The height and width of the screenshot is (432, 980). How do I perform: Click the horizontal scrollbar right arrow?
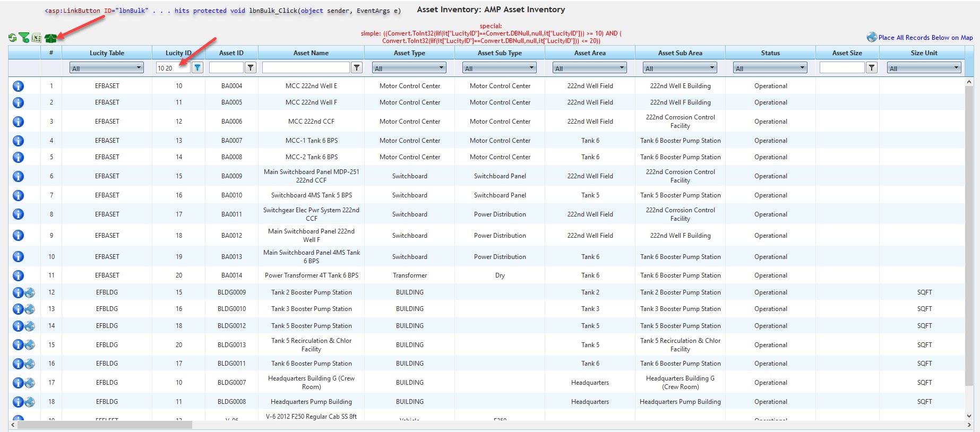pos(969,425)
